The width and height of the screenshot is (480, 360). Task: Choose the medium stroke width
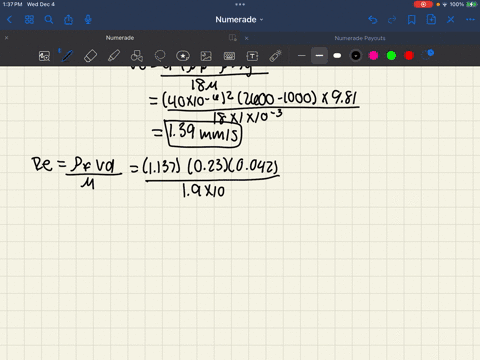click(x=319, y=56)
